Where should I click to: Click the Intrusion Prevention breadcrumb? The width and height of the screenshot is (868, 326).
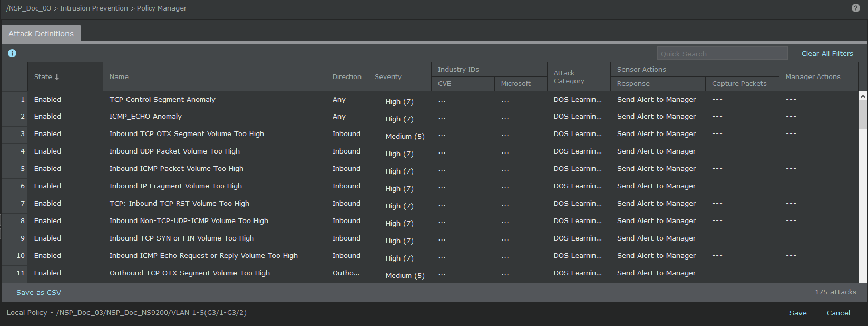pos(94,8)
